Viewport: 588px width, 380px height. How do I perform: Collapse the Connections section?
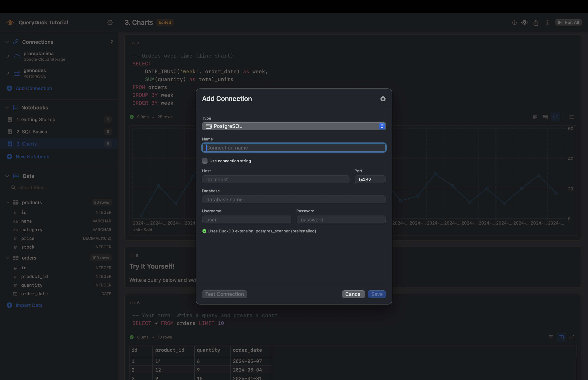7,42
